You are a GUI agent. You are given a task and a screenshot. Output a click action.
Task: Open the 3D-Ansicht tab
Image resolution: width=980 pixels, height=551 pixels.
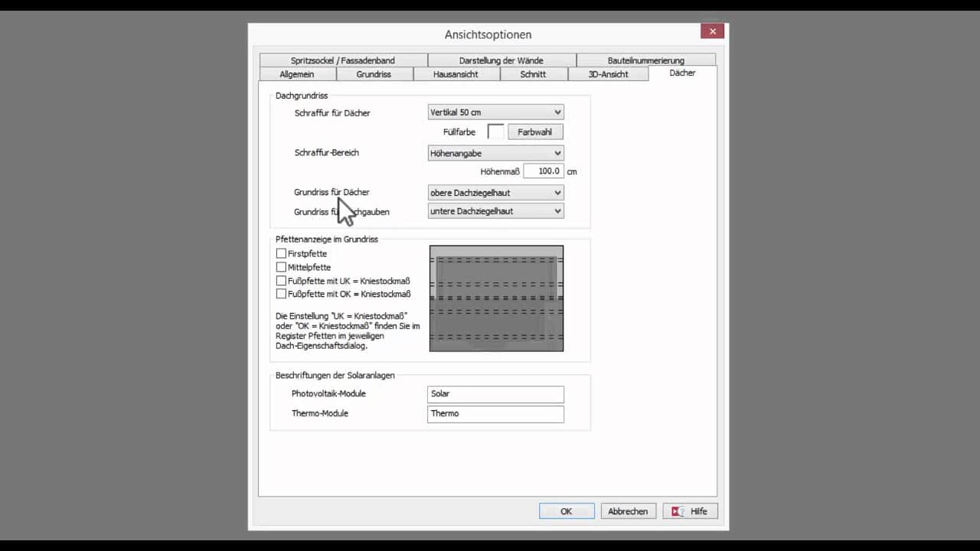[x=608, y=74]
